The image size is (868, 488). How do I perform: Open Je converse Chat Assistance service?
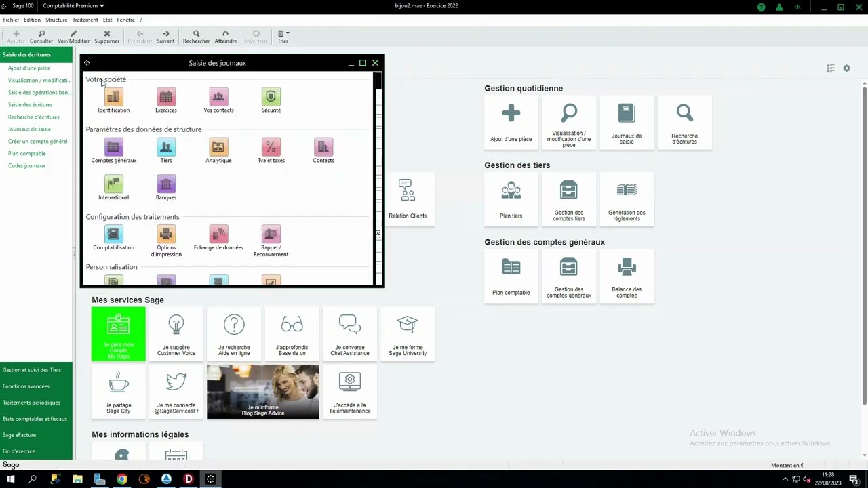point(350,334)
